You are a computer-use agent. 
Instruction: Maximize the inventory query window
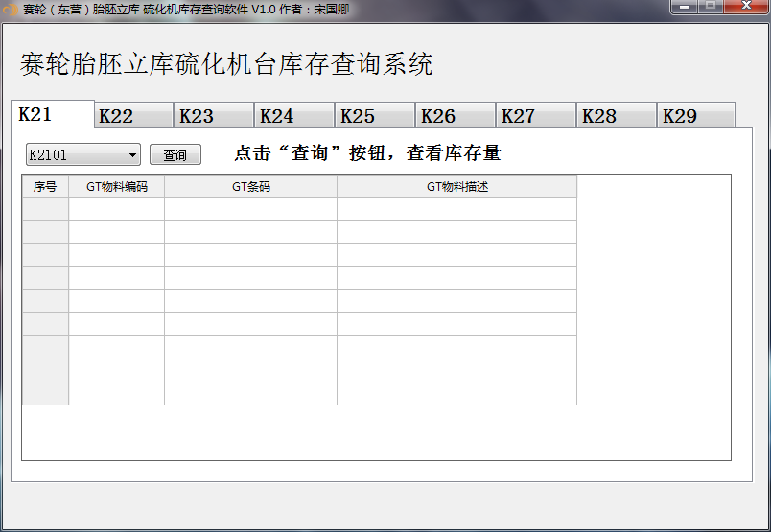711,7
